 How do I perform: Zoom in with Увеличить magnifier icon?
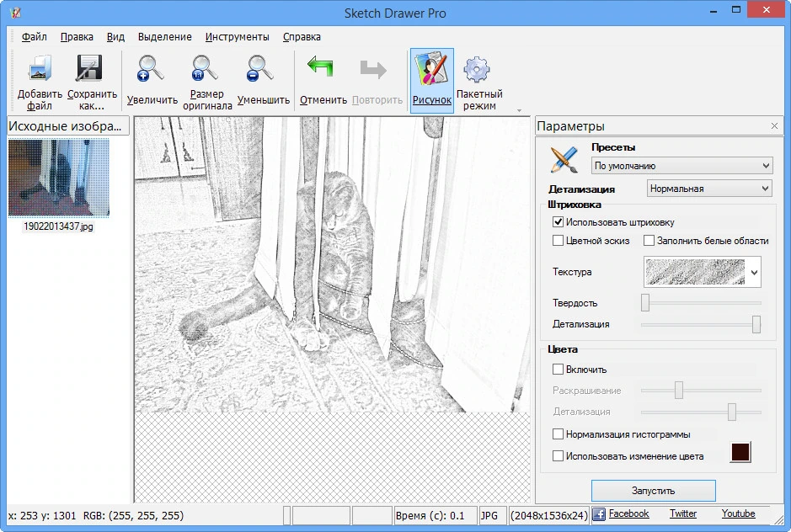pos(151,68)
